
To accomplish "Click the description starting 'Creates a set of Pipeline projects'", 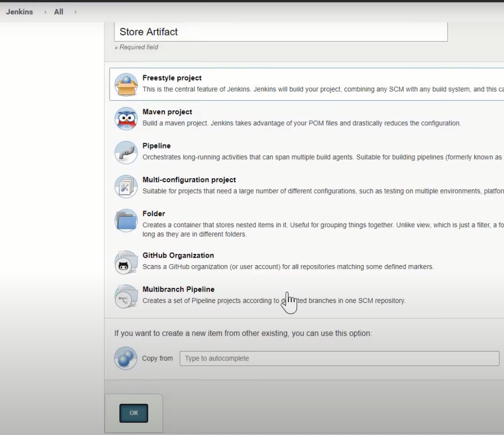I will [x=274, y=301].
